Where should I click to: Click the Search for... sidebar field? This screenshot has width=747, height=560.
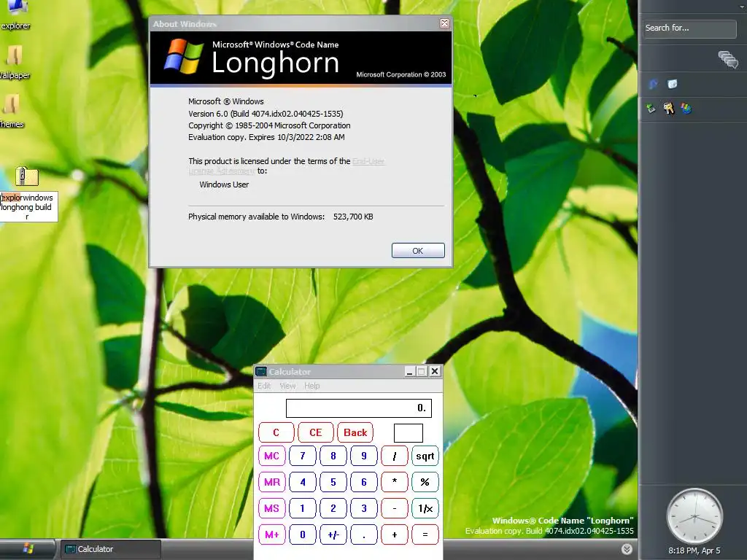689,28
